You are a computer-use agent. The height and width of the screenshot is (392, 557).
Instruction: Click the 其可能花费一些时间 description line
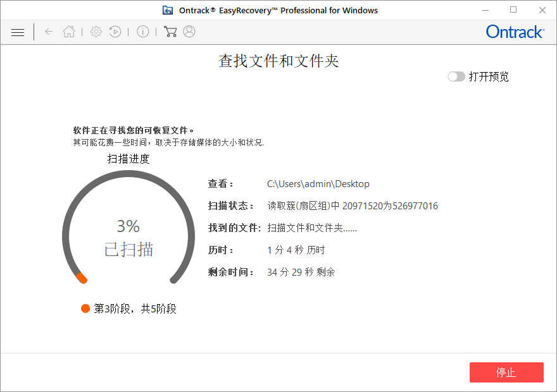tap(168, 142)
